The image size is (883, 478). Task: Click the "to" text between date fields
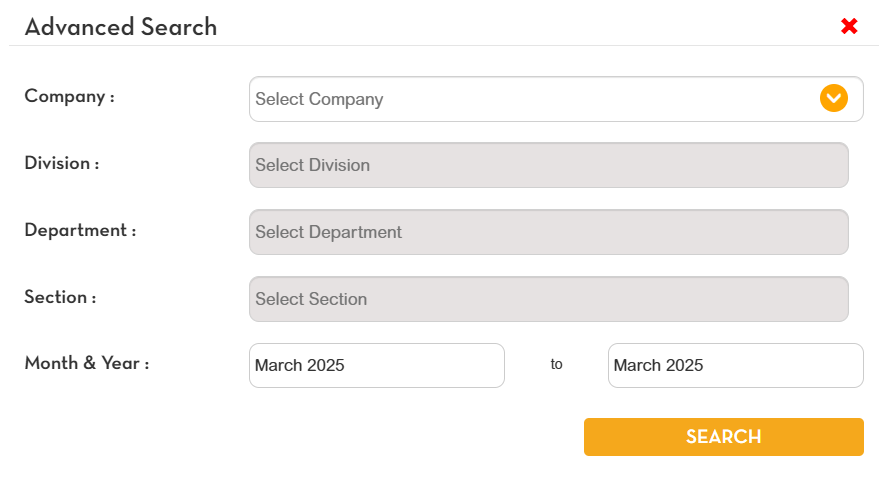[x=556, y=364]
